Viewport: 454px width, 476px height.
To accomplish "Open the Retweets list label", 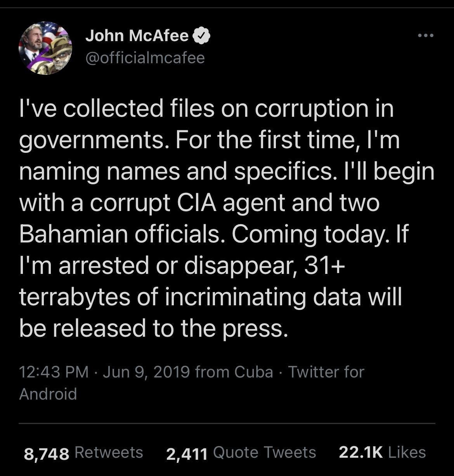I will click(x=109, y=452).
